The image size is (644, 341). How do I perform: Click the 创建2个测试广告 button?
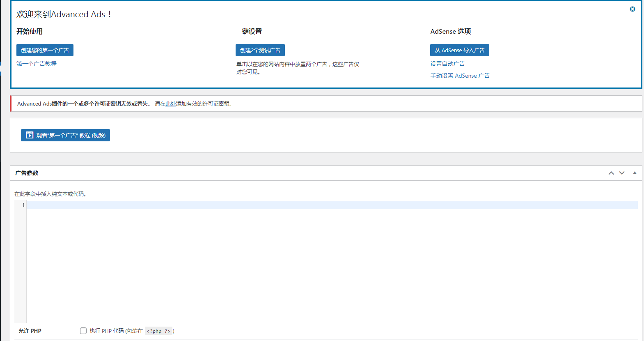[260, 50]
